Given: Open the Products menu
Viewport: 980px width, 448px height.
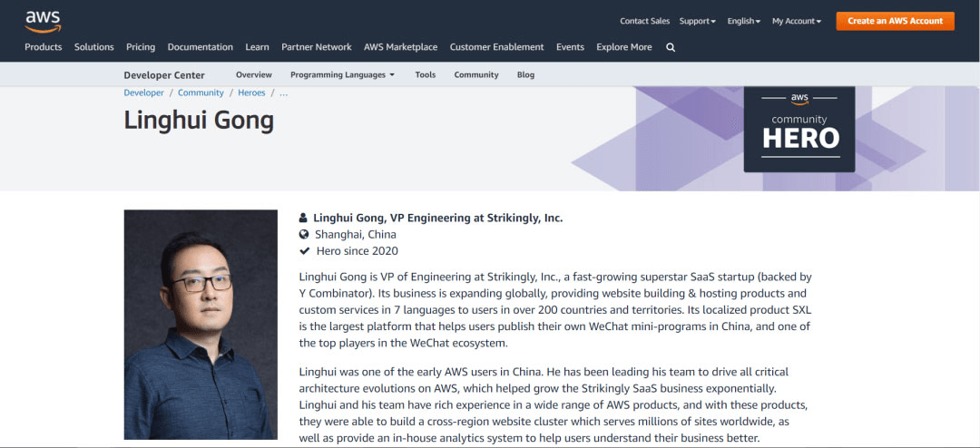Looking at the screenshot, I should (44, 47).
